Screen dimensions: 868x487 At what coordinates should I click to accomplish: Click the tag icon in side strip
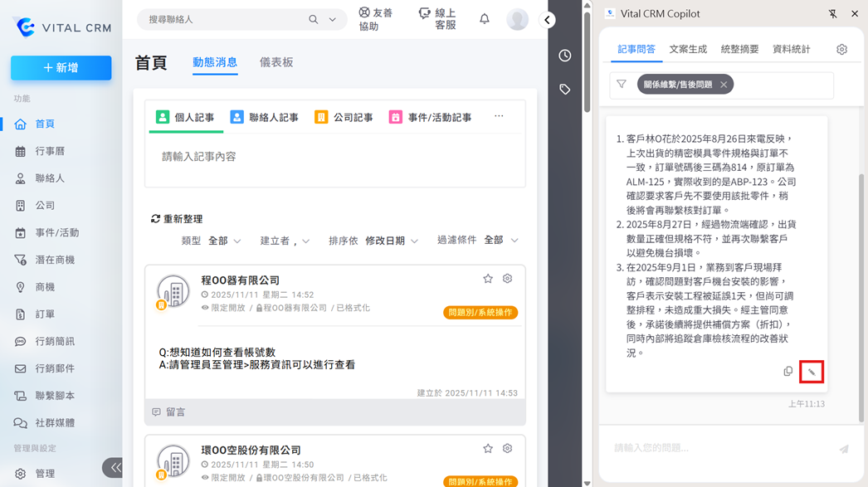coord(565,90)
